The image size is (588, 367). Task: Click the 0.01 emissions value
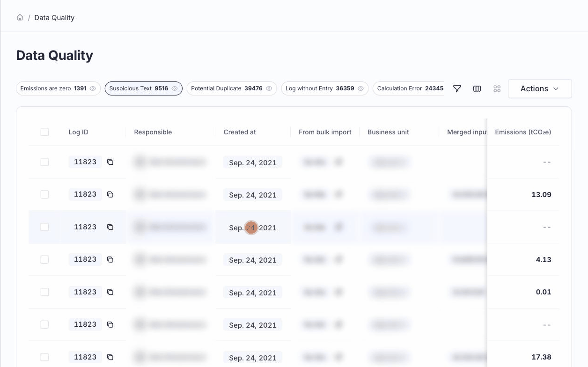544,292
